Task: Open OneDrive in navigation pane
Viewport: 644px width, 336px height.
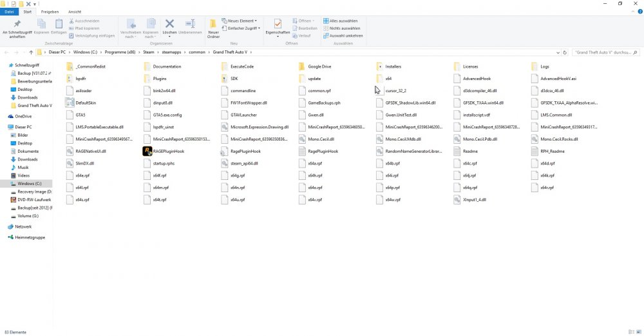Action: tap(19, 116)
